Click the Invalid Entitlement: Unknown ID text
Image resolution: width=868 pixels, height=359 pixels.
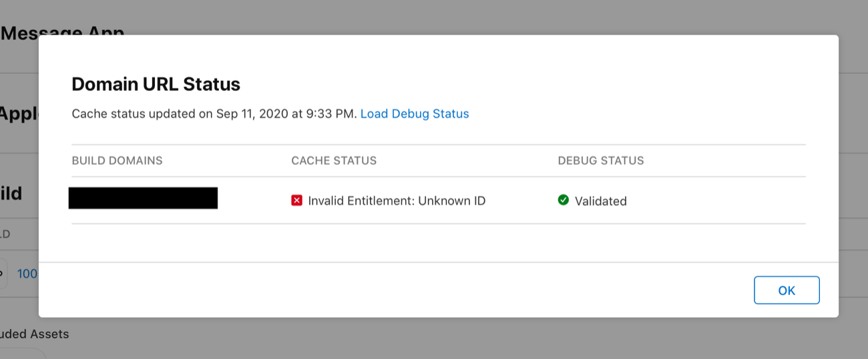click(397, 201)
